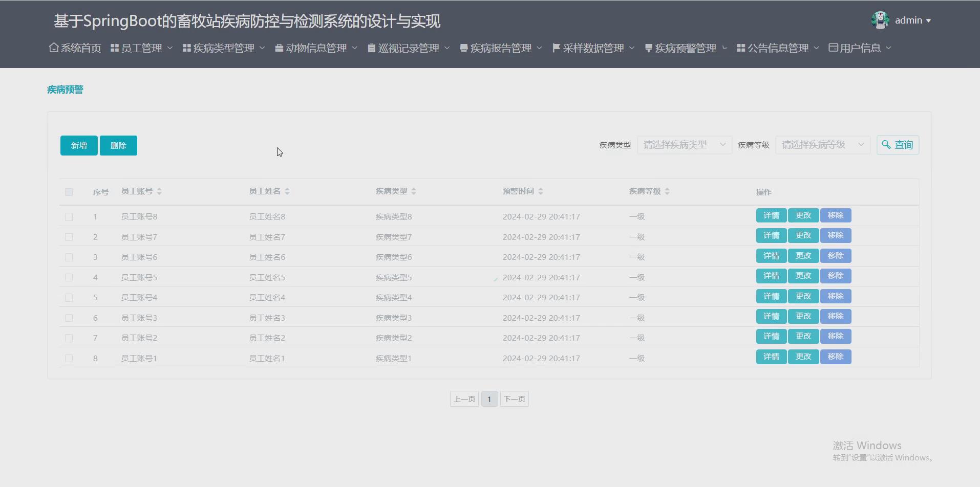
Task: Expand the 疾病预警管理 menu chevron
Action: coord(724,48)
